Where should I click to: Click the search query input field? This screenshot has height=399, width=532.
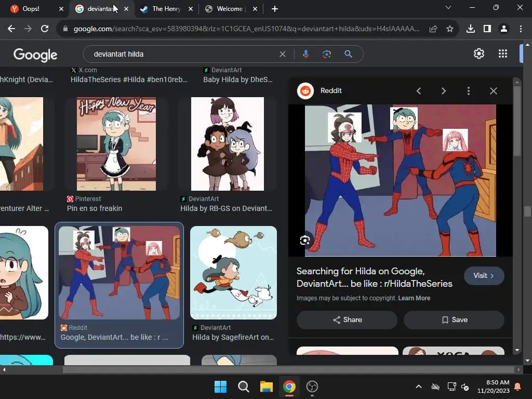(x=183, y=54)
